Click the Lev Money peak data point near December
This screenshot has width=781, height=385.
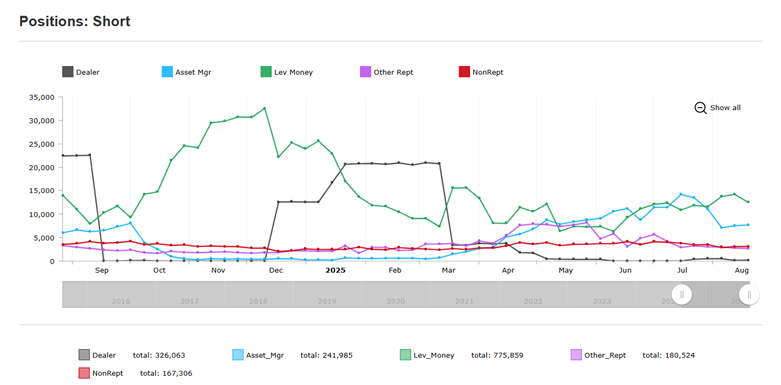tap(264, 108)
